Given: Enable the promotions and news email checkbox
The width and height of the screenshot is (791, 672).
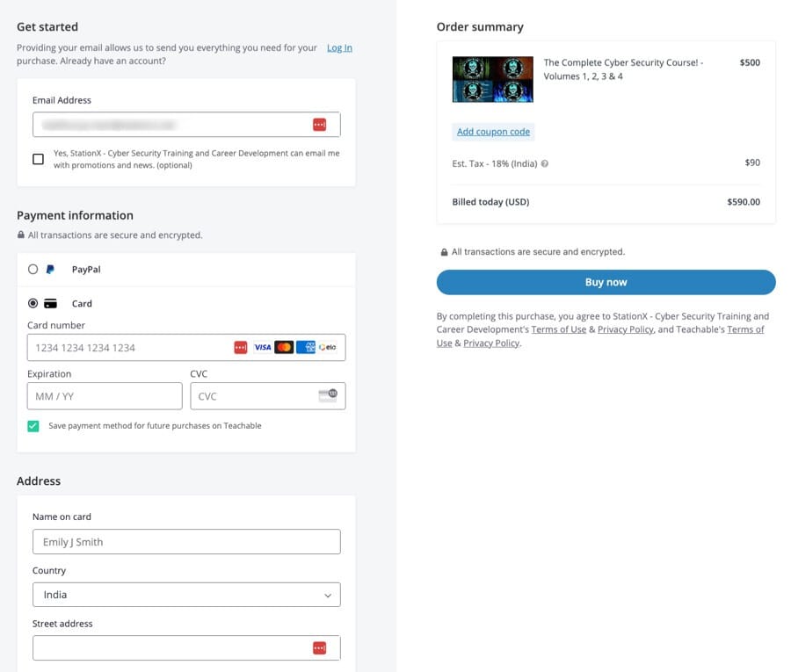Looking at the screenshot, I should click(x=38, y=159).
